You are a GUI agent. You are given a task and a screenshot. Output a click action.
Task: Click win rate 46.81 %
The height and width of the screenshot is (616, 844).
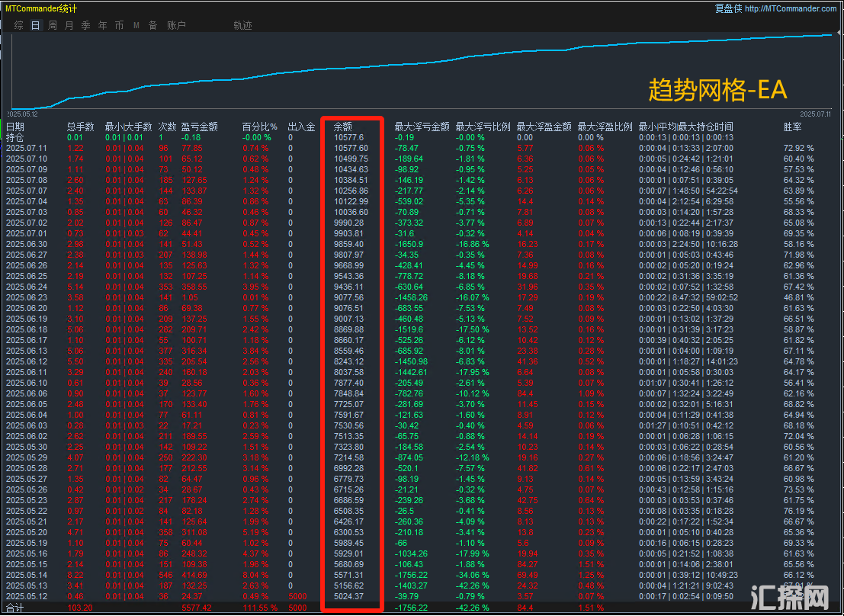[799, 298]
